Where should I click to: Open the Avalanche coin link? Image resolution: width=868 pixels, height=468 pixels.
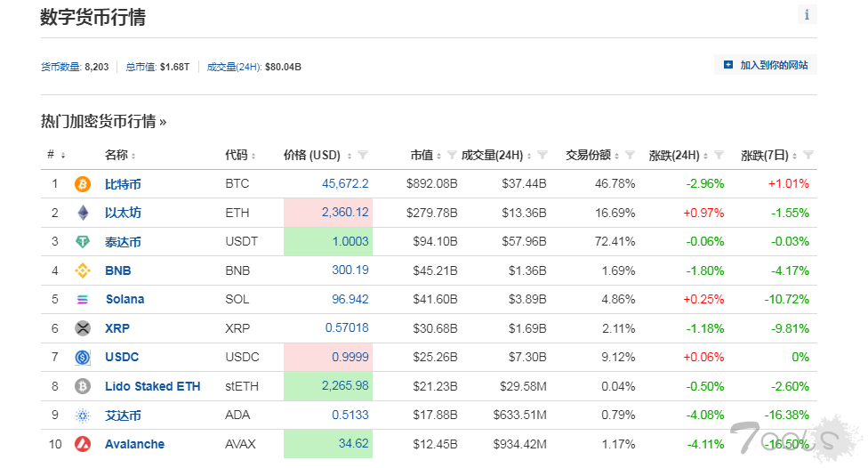tap(134, 444)
